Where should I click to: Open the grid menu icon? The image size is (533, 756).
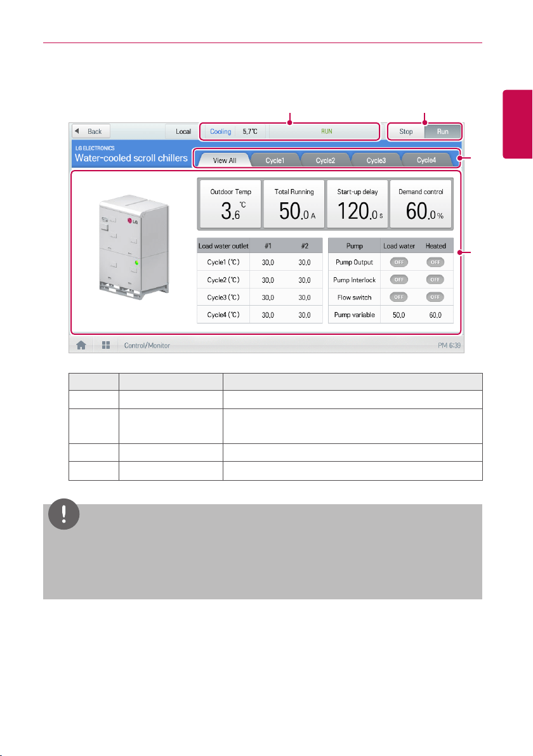pos(106,345)
